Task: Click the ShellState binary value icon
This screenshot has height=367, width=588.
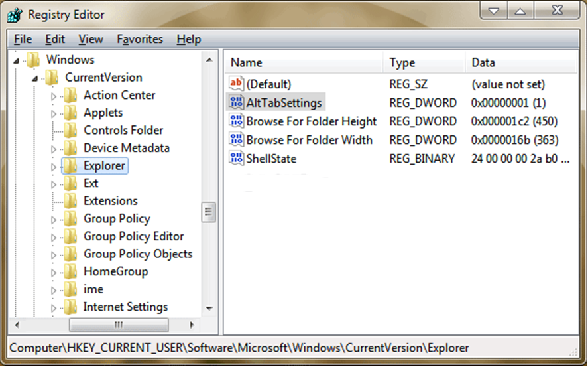Action: point(236,159)
